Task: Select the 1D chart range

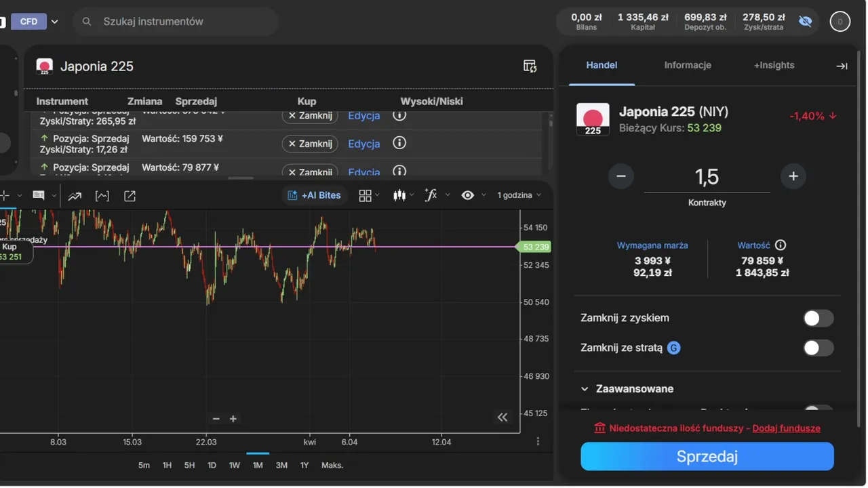Action: (212, 465)
